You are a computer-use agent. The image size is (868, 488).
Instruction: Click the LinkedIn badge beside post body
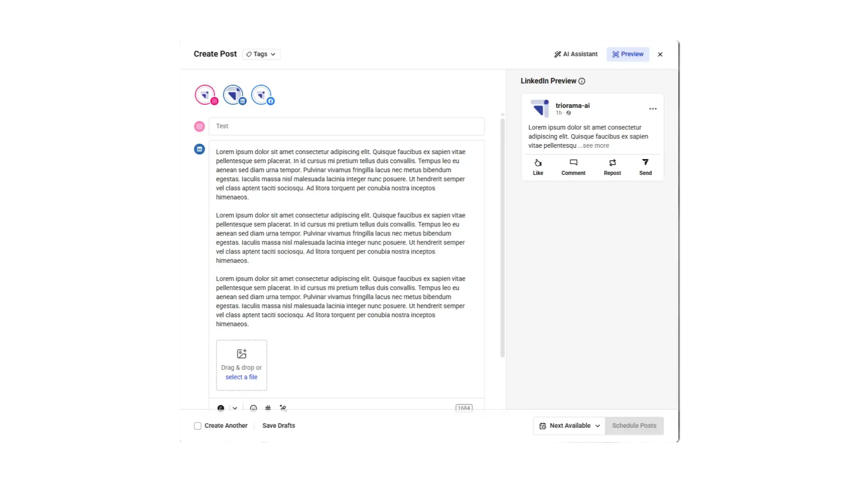pyautogui.click(x=199, y=149)
